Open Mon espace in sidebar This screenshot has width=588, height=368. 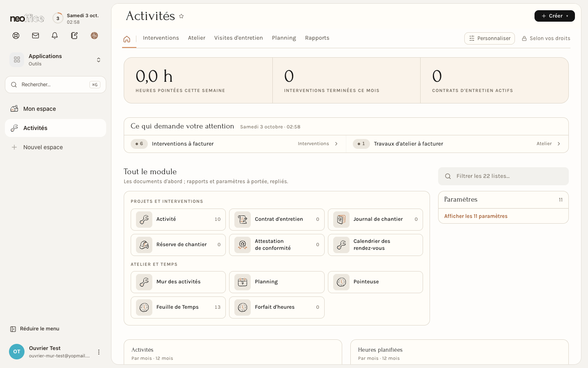coord(56,109)
